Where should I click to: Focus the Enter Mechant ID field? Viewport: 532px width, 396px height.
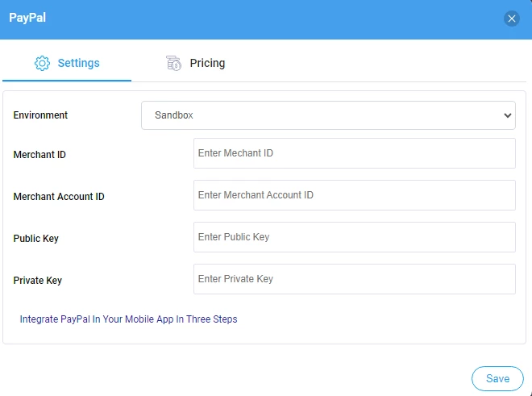[x=355, y=153]
